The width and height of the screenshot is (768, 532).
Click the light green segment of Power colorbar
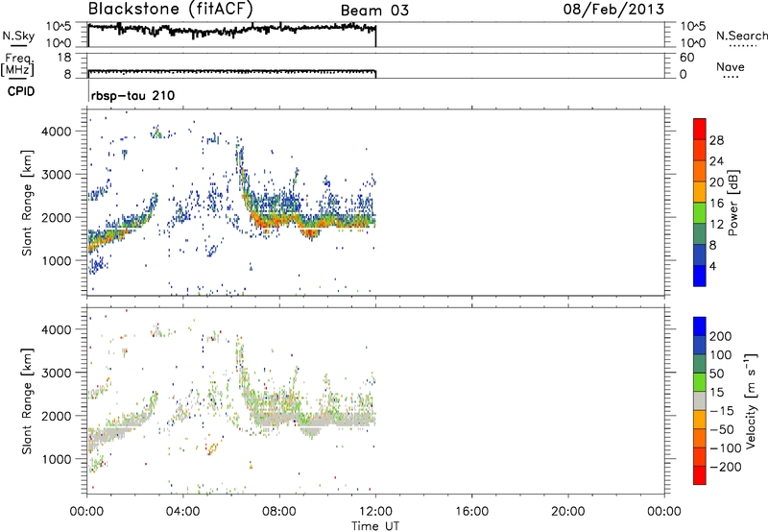tap(700, 213)
